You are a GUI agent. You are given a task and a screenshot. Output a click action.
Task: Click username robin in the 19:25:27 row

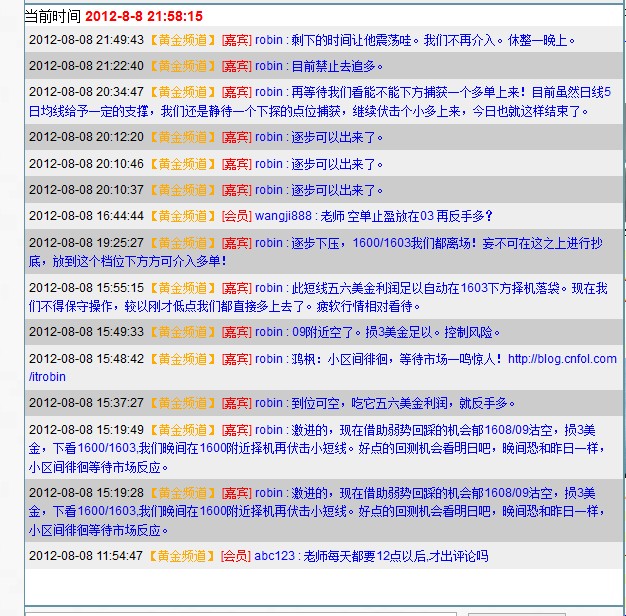coord(269,243)
